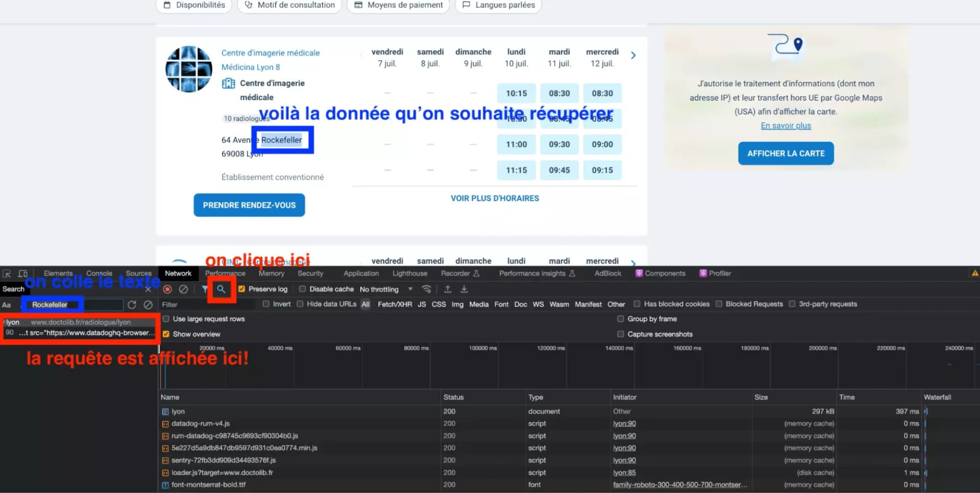Toggle the device toolbar icon
980x493 pixels.
tap(23, 273)
